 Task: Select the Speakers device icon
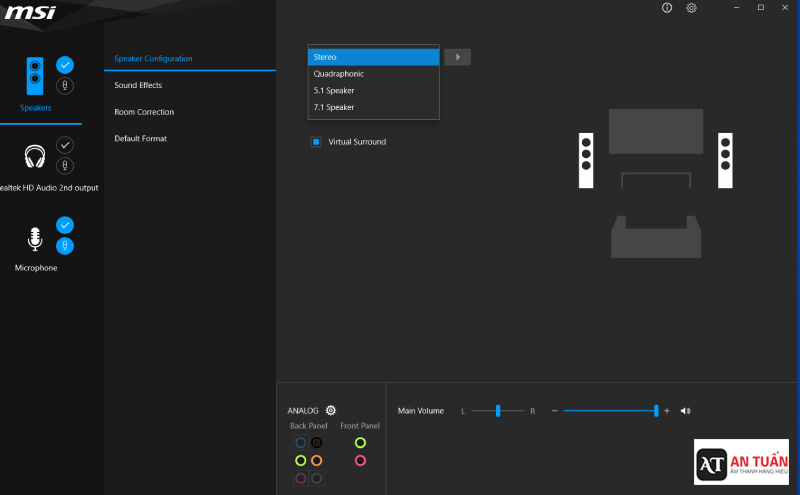[x=35, y=76]
